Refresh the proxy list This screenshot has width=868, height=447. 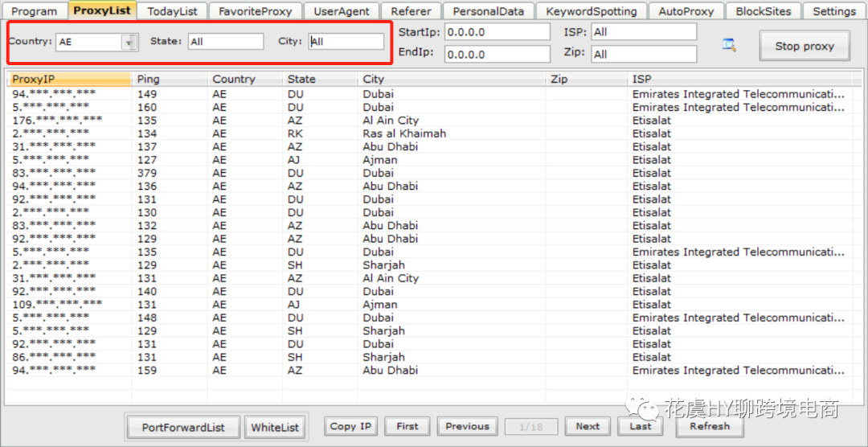[x=710, y=426]
